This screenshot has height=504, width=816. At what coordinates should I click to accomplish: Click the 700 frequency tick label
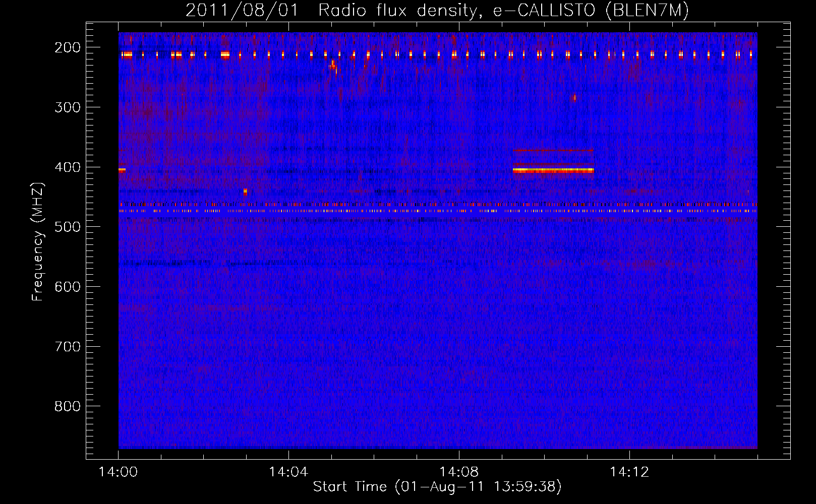point(68,347)
